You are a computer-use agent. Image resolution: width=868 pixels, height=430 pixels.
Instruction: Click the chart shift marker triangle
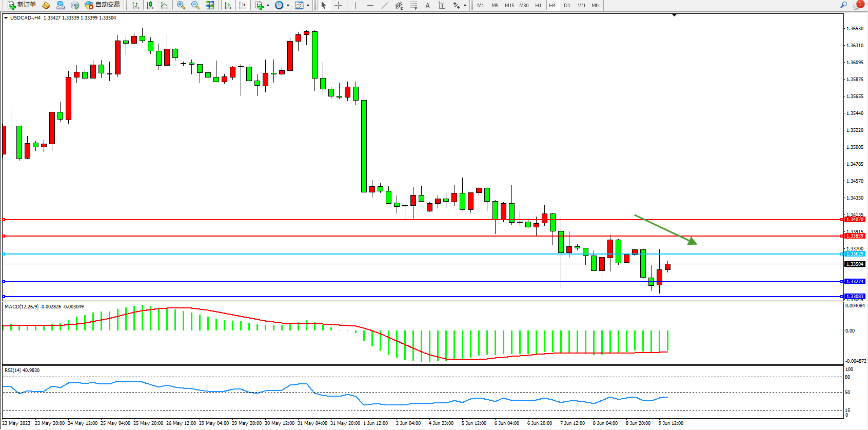click(674, 15)
